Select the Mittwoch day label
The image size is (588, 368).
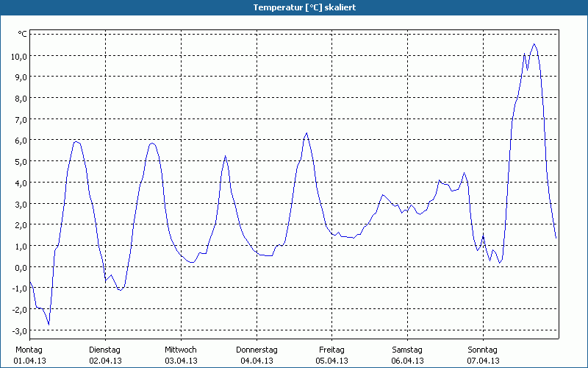pos(180,350)
